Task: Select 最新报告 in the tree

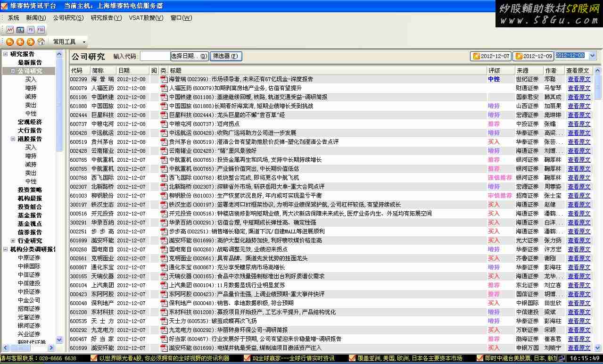Action: point(30,63)
